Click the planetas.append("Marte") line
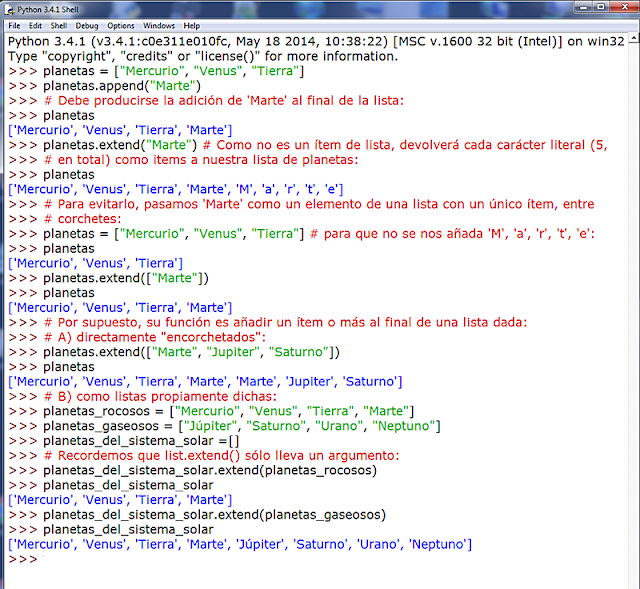This screenshot has height=589, width=640. [x=104, y=86]
